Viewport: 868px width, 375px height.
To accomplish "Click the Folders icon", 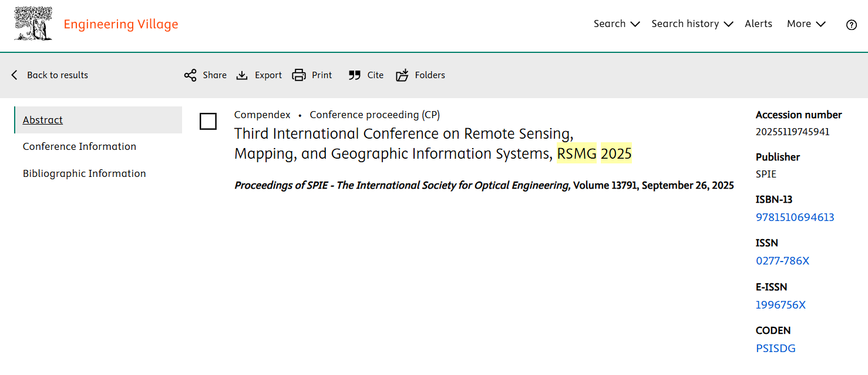I will pos(402,75).
